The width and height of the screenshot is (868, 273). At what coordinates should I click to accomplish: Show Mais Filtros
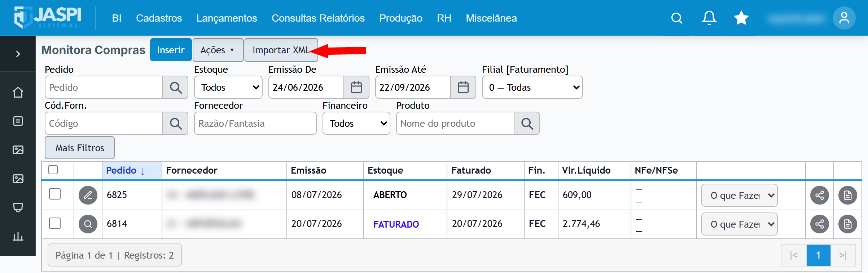point(80,148)
